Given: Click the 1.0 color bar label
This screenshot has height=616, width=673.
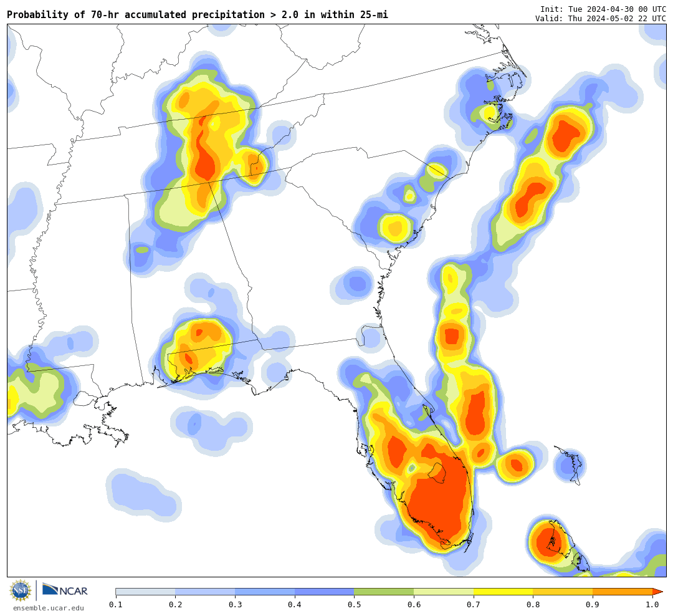Looking at the screenshot, I should coord(653,605).
